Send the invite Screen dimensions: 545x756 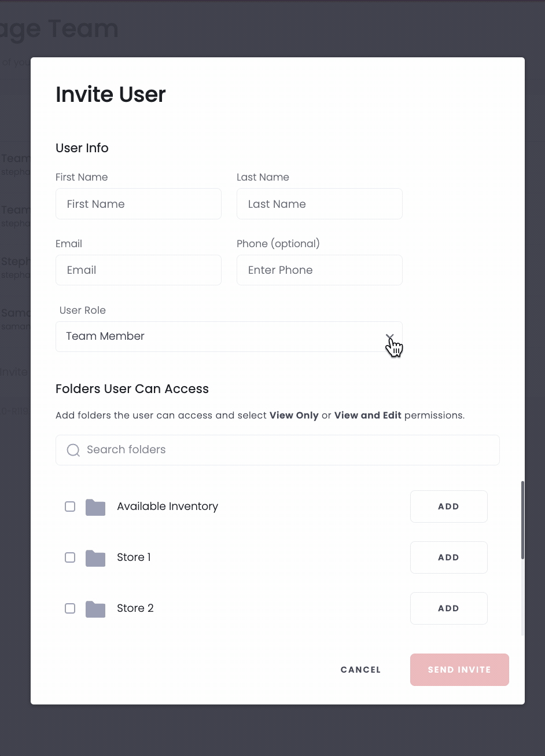pyautogui.click(x=459, y=670)
